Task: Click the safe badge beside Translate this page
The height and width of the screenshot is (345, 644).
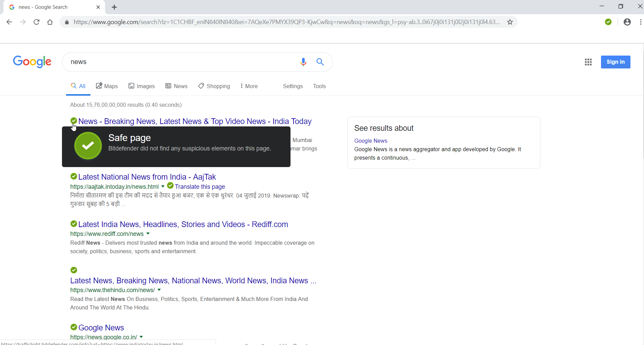Action: (170, 185)
